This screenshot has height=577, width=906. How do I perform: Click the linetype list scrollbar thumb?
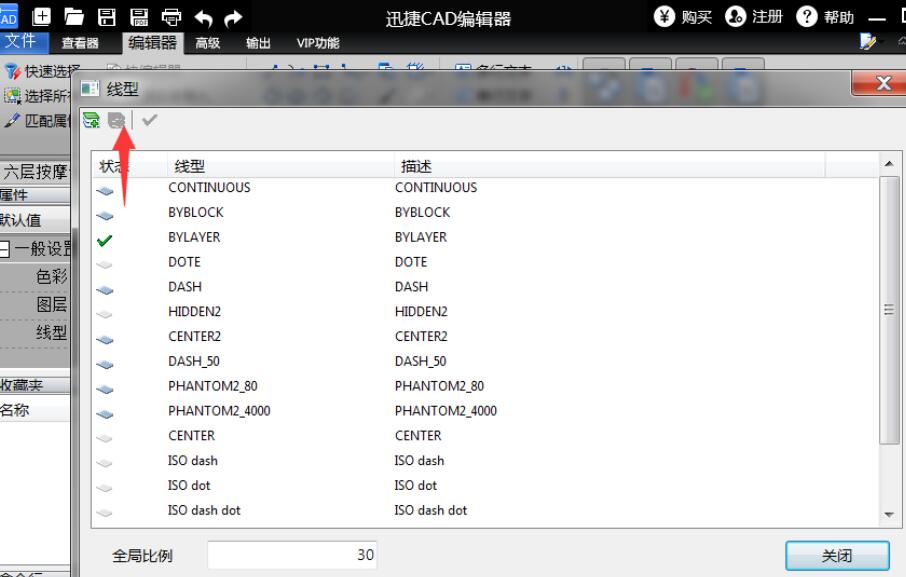(889, 310)
